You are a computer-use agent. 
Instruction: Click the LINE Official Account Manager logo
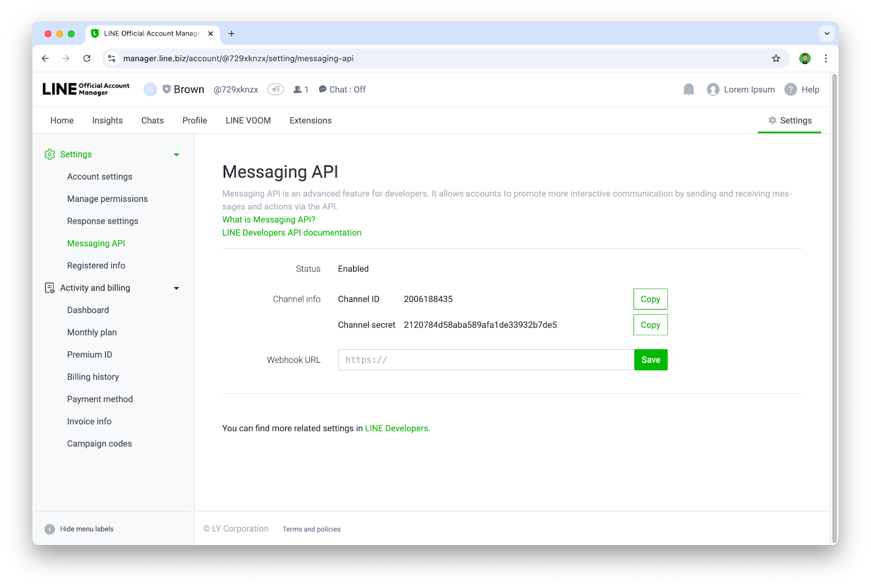[x=86, y=89]
